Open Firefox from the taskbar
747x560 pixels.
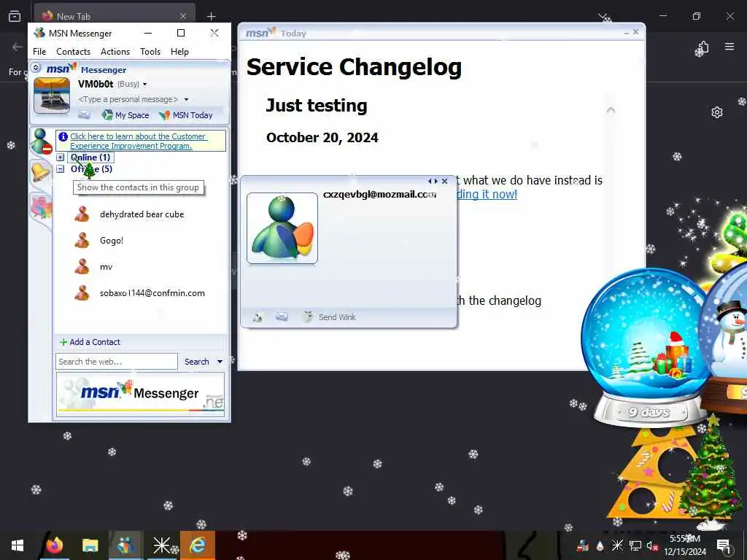pyautogui.click(x=55, y=545)
